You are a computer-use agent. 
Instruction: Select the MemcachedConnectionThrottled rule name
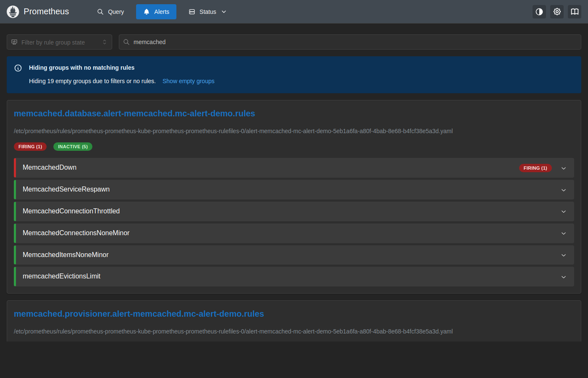[x=71, y=211]
